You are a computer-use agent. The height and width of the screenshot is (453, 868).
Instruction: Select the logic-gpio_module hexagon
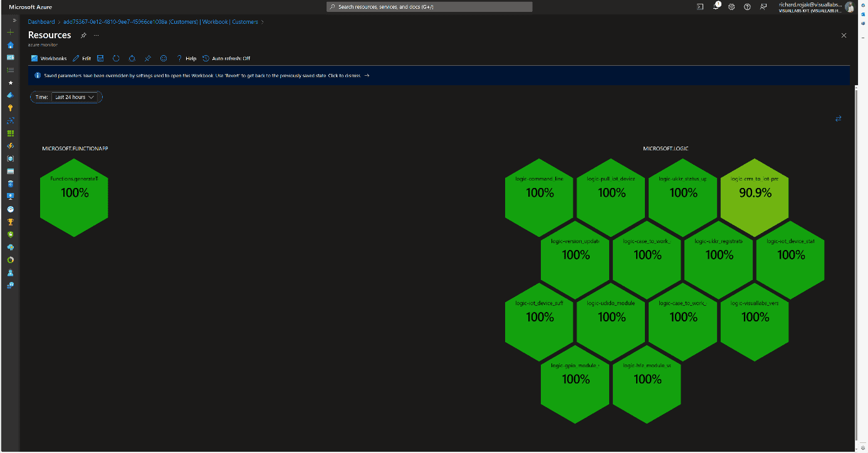coord(575,383)
